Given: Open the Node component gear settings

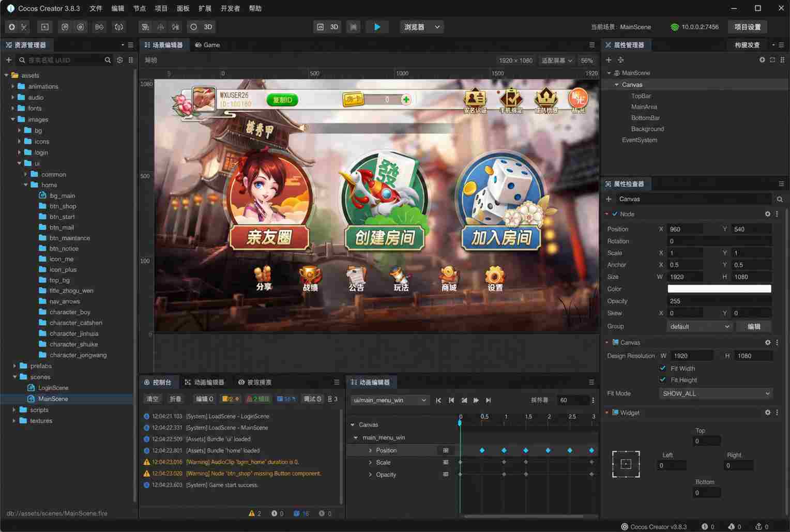Looking at the screenshot, I should 768,214.
